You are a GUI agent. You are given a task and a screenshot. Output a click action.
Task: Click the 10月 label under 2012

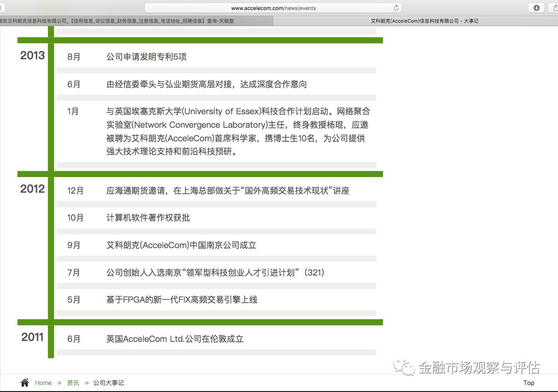pyautogui.click(x=75, y=218)
